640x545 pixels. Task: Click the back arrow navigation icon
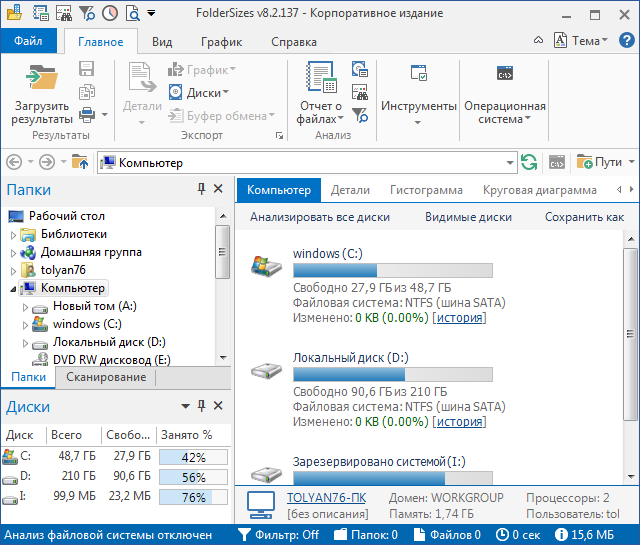15,162
